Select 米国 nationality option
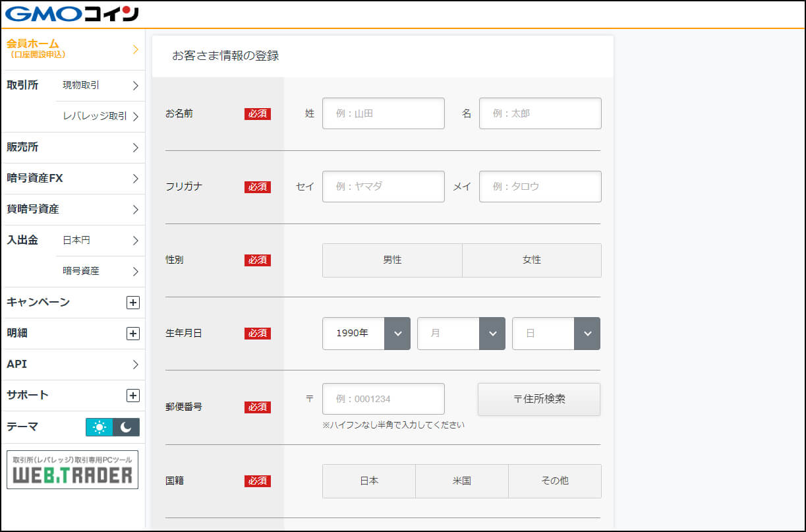Image resolution: width=806 pixels, height=532 pixels. 462,481
